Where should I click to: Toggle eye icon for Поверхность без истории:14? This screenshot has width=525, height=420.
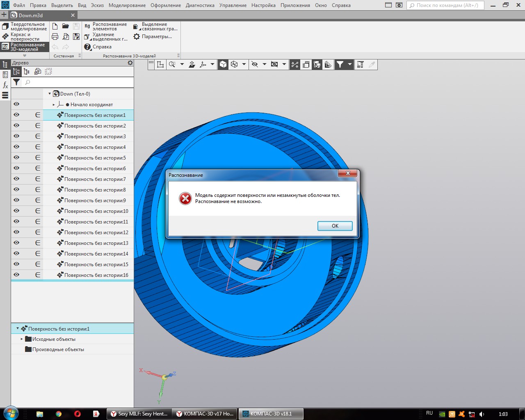(x=16, y=253)
